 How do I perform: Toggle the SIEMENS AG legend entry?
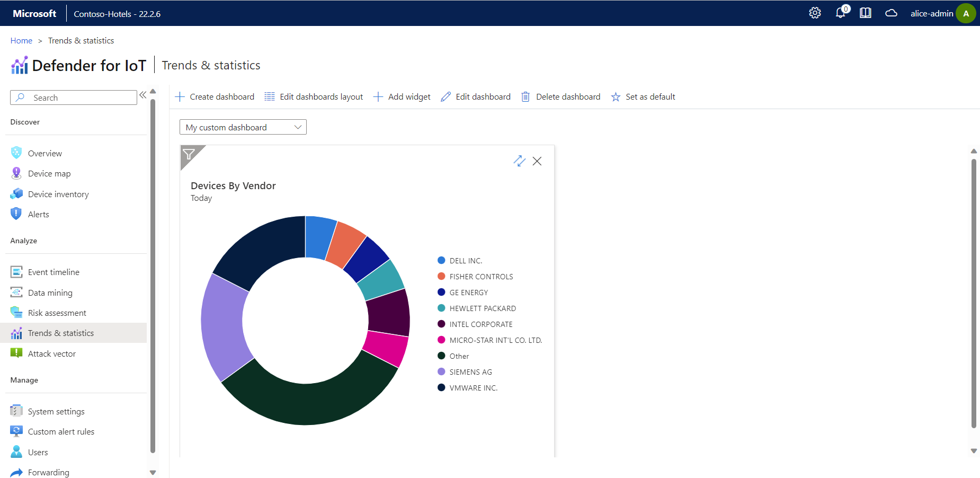pyautogui.click(x=470, y=372)
